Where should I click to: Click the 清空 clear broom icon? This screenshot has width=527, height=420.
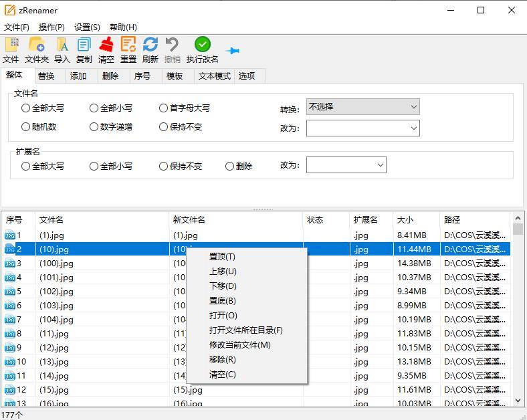click(x=106, y=45)
